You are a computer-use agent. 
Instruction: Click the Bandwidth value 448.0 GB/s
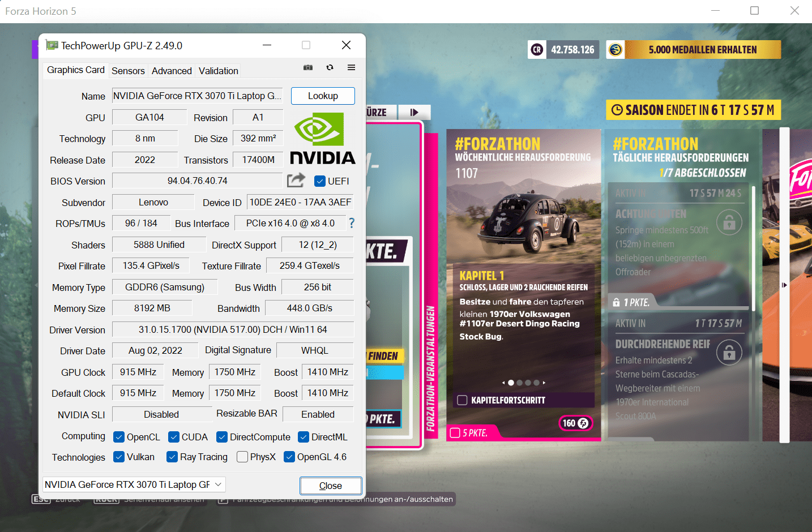click(x=309, y=308)
